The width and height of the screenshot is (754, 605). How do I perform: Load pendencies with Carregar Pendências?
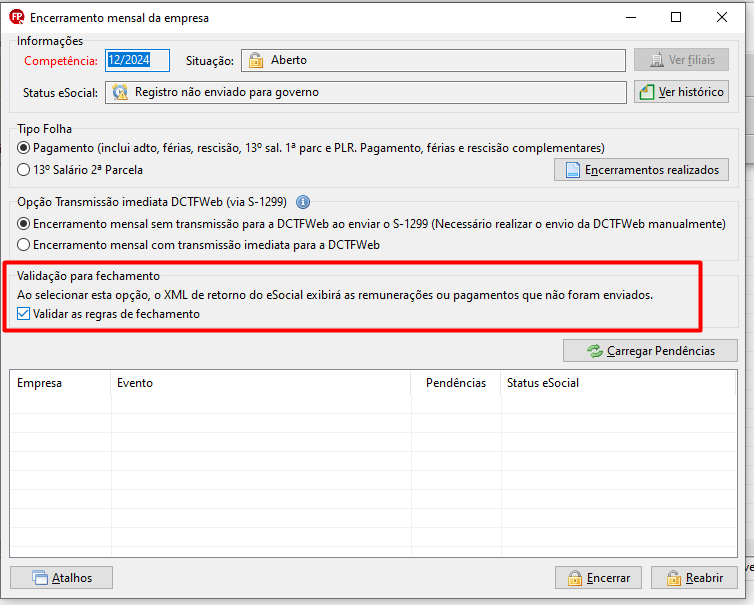(x=650, y=351)
